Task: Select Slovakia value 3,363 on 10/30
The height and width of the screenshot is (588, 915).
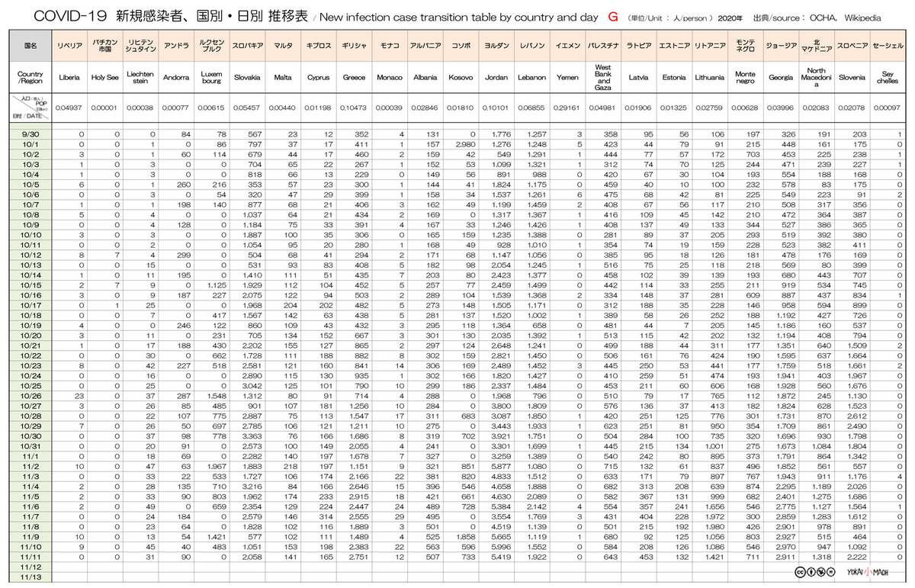Action: tap(251, 435)
